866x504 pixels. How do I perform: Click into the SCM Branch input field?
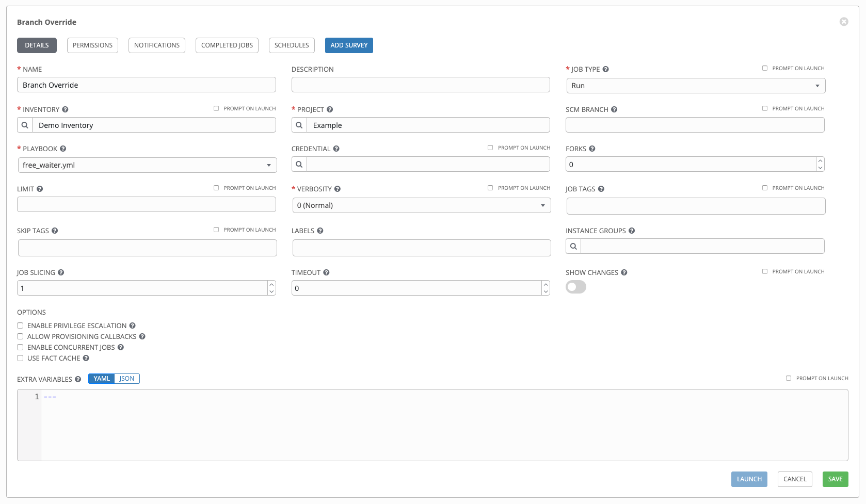coord(695,125)
